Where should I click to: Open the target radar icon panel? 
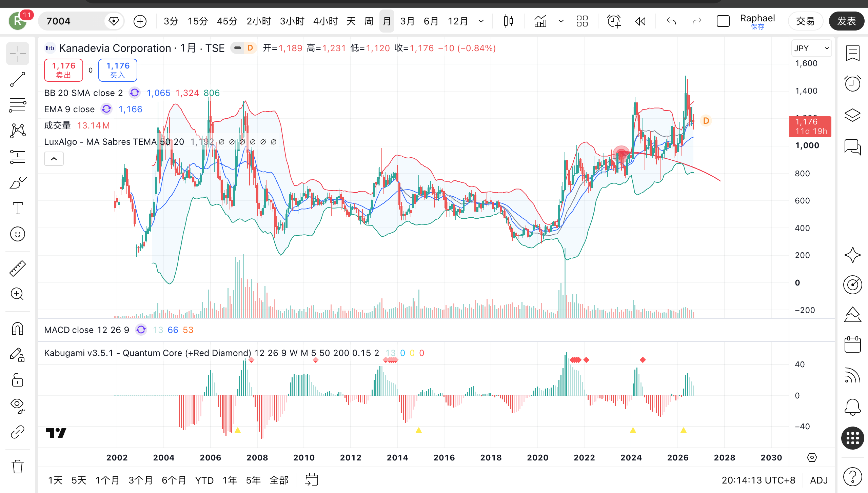point(852,285)
